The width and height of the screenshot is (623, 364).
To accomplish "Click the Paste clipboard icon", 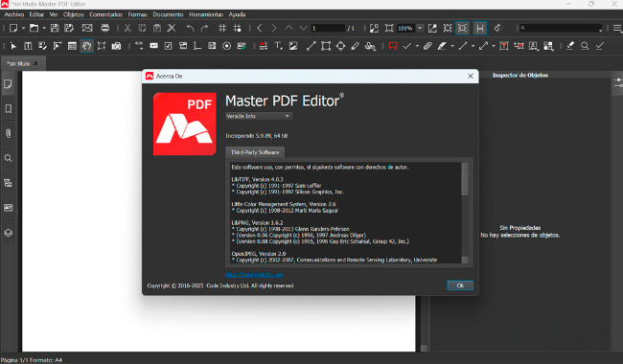I will click(157, 28).
